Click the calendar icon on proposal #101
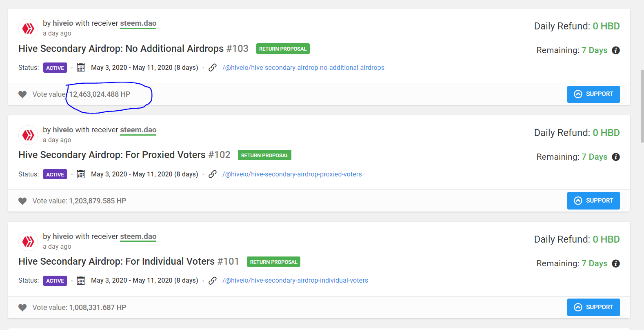 [x=81, y=281]
